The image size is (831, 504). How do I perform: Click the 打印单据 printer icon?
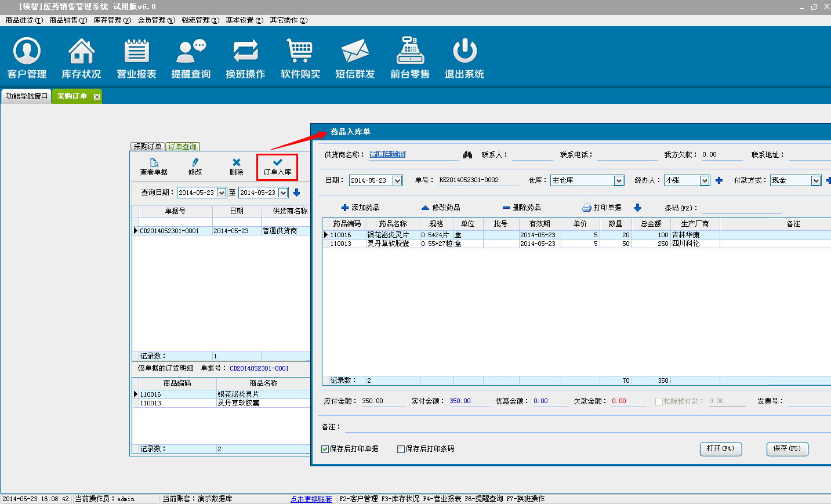(587, 208)
